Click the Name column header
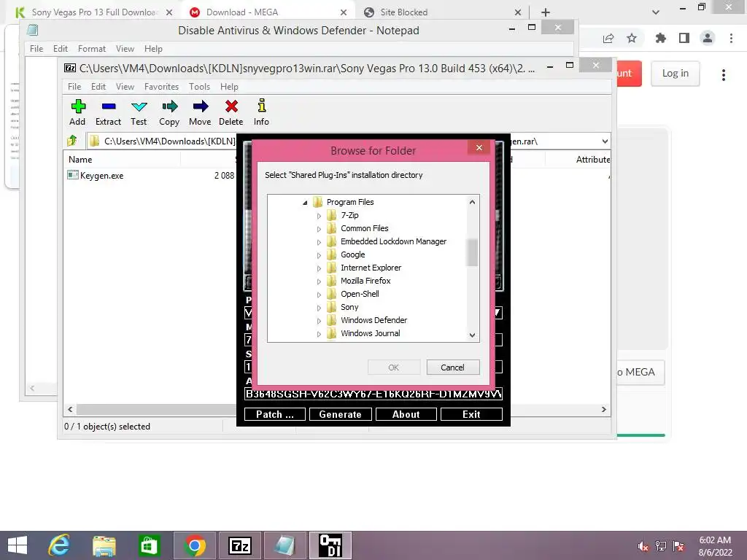This screenshot has height=560, width=747. point(80,160)
